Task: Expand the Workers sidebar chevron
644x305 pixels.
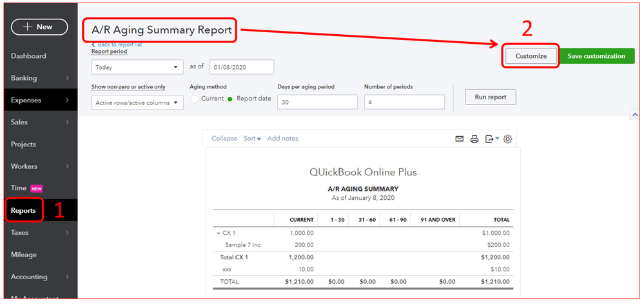Action: click(67, 166)
